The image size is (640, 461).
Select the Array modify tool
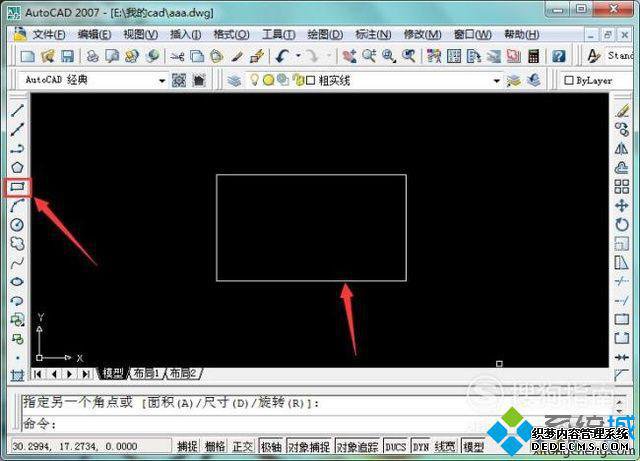(622, 187)
